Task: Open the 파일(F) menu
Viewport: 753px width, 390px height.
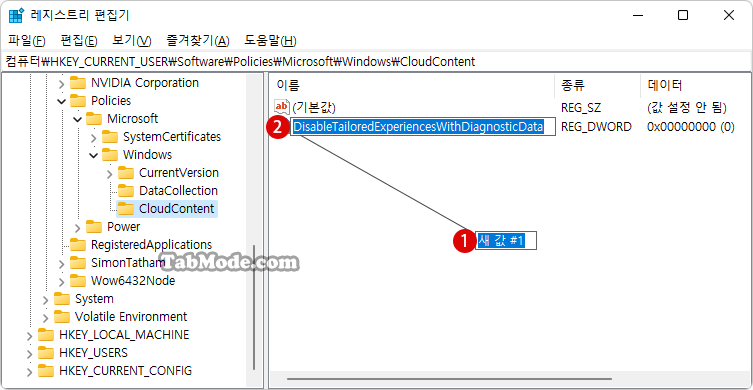Action: (x=27, y=41)
